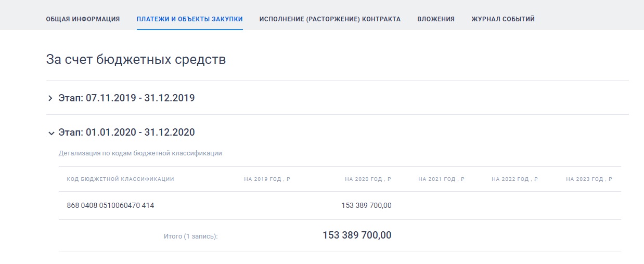Click the На 2019 год column header
The width and height of the screenshot is (644, 264).
point(267,179)
